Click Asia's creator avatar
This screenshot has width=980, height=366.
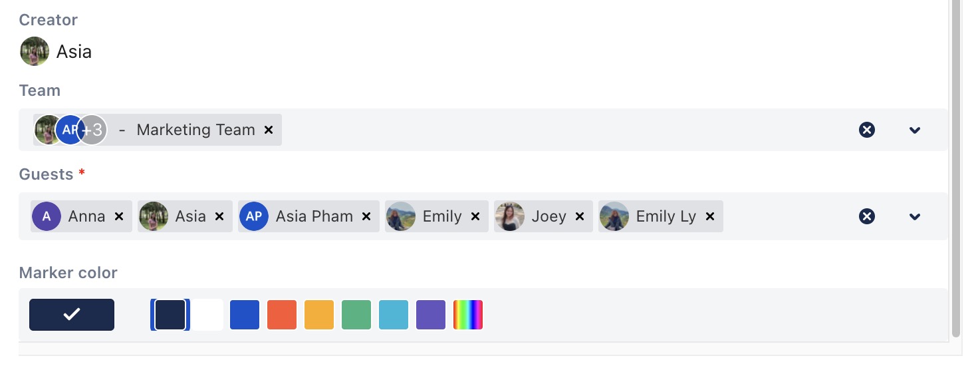(x=35, y=51)
